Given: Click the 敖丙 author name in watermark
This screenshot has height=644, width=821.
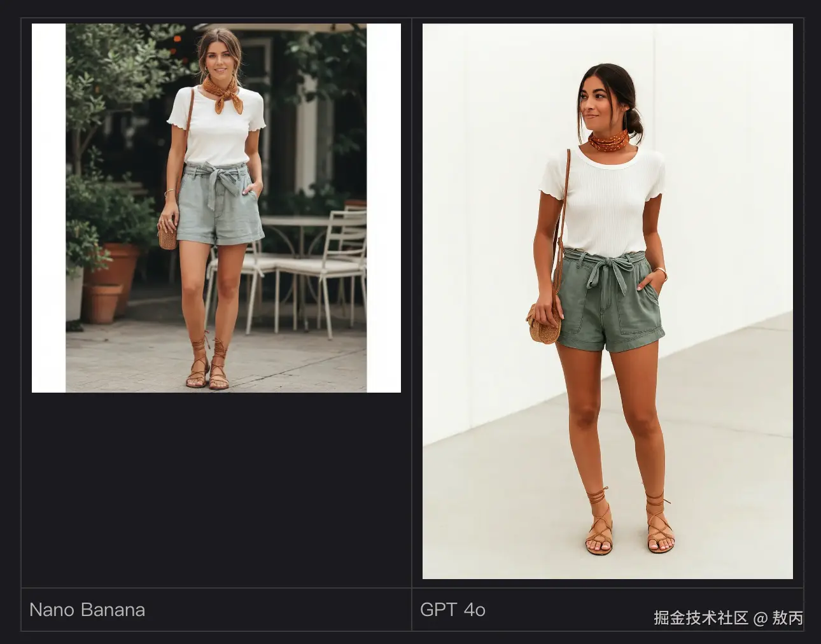Looking at the screenshot, I should 788,618.
